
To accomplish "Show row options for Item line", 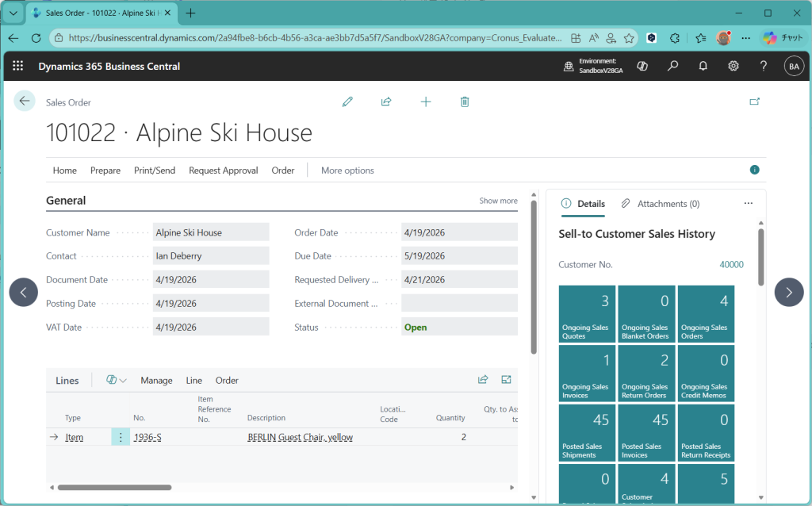I will tap(121, 437).
